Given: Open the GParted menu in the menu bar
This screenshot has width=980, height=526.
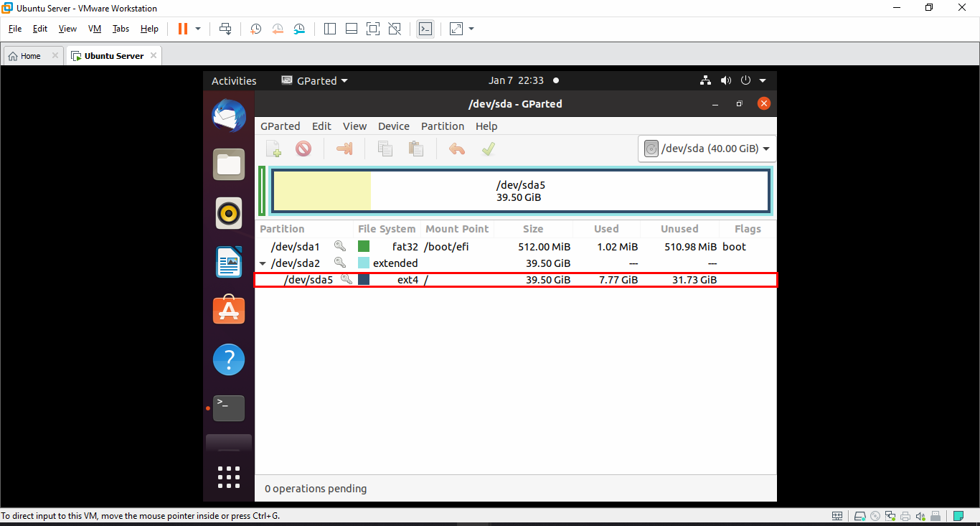Looking at the screenshot, I should point(281,126).
